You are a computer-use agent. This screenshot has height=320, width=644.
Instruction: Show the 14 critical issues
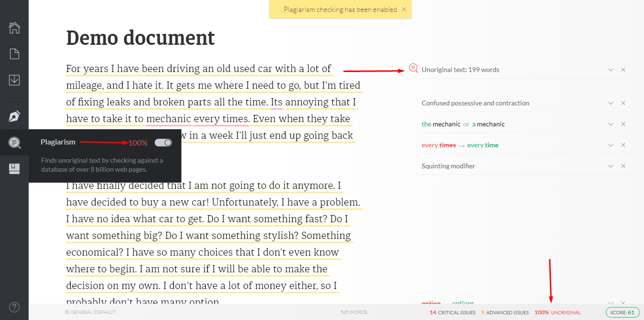pos(452,313)
